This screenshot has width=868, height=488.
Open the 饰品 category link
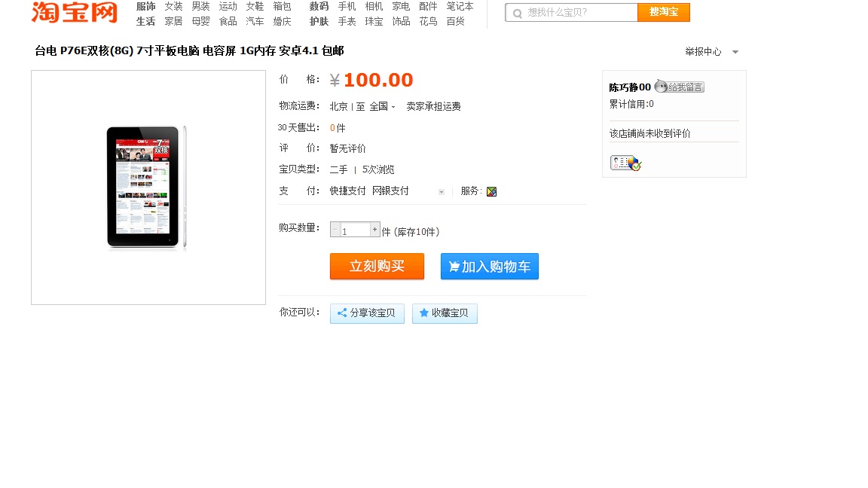pos(401,21)
